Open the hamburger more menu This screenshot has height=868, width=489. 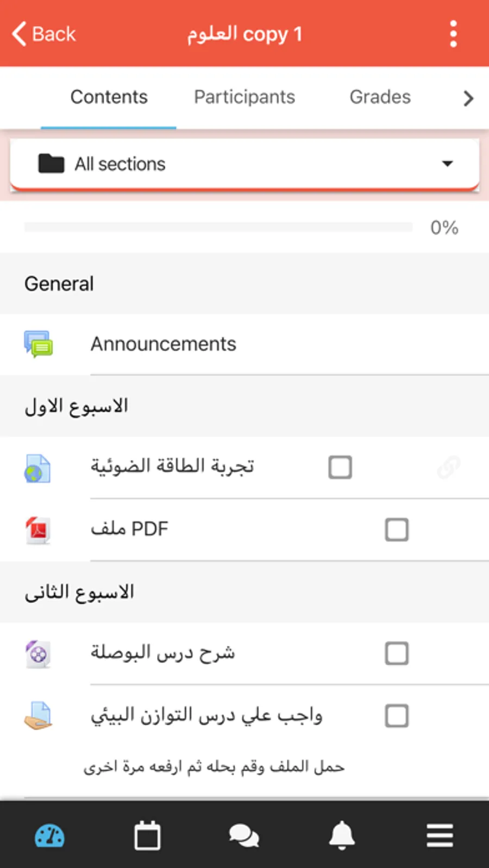click(x=440, y=835)
